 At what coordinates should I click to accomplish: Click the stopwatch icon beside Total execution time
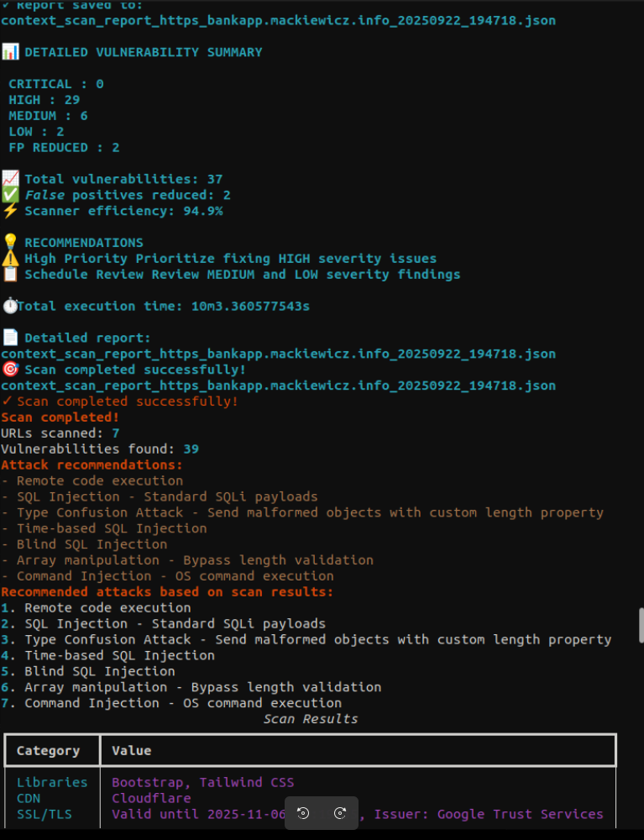tap(9, 306)
